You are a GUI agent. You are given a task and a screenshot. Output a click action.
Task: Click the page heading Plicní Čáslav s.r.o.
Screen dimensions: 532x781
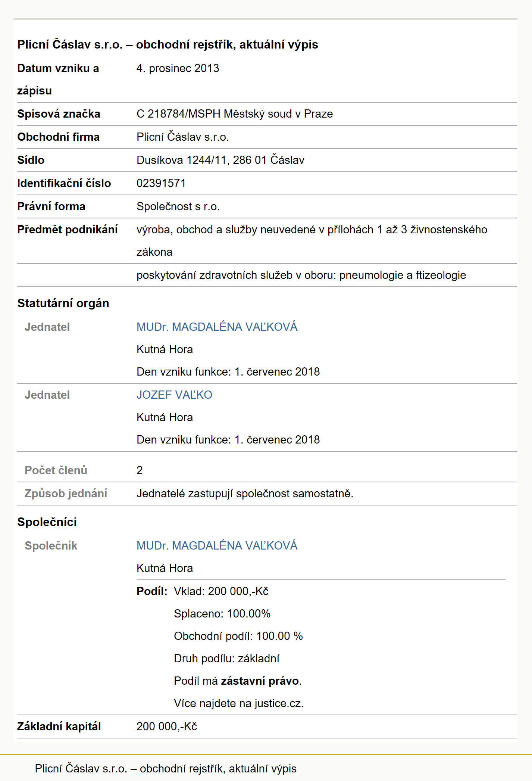[x=168, y=44]
